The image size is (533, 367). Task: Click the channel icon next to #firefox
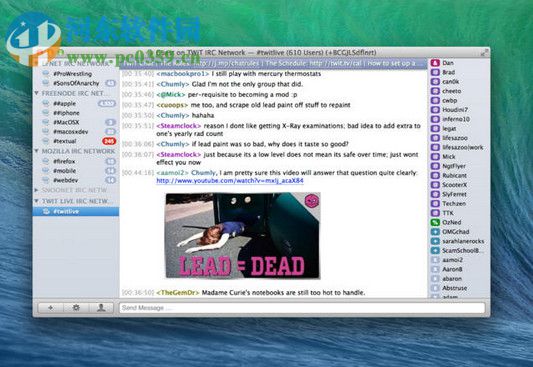(46, 161)
